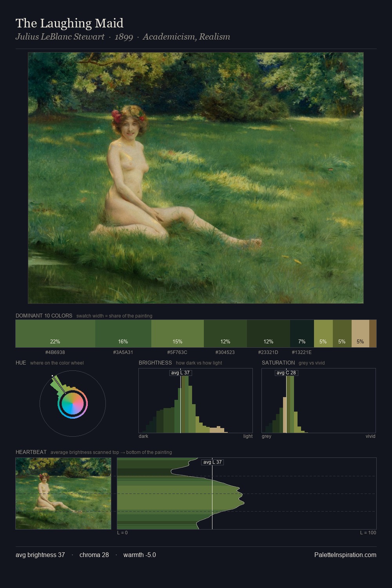Image resolution: width=392 pixels, height=588 pixels.
Task: Click the 'SATURATION' section heading
Action: point(278,363)
